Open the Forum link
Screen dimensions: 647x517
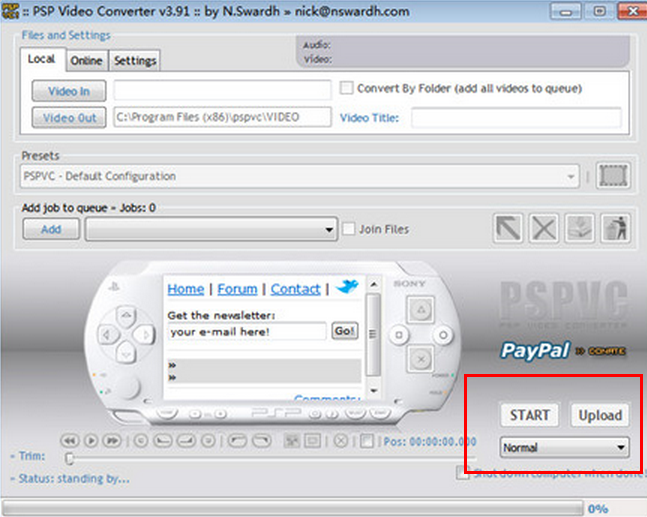[237, 289]
